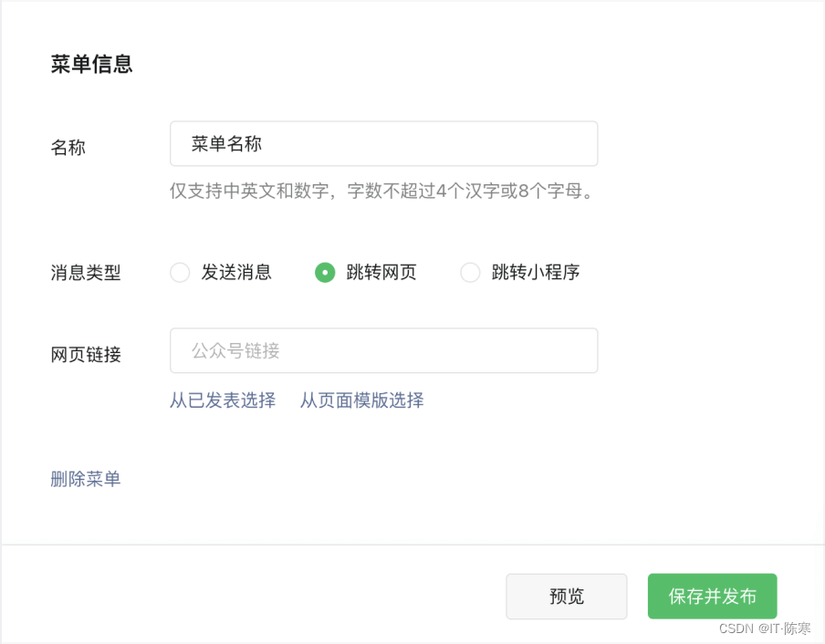Click the CSDN @IT·陈寒 watermark
This screenshot has width=825, height=644.
pyautogui.click(x=765, y=628)
